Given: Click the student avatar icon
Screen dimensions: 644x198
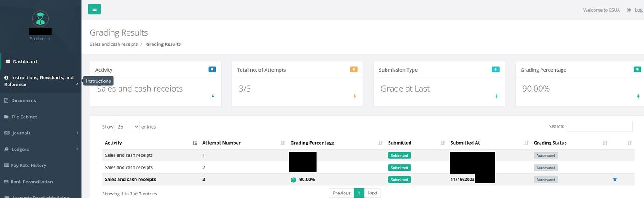Looking at the screenshot, I should coord(41,19).
